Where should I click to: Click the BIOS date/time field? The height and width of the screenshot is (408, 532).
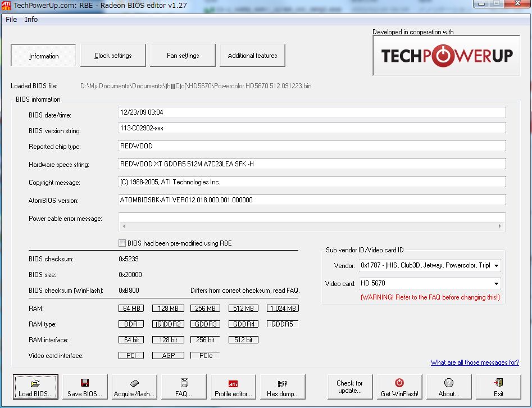click(312, 112)
